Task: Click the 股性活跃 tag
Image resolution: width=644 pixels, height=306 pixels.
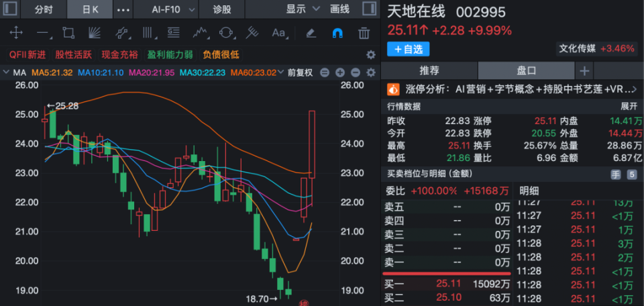Action: pyautogui.click(x=74, y=54)
